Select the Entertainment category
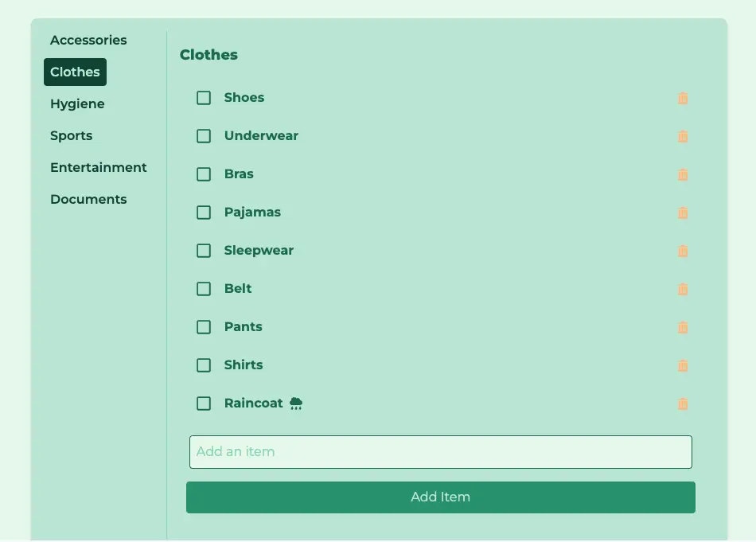 click(99, 167)
